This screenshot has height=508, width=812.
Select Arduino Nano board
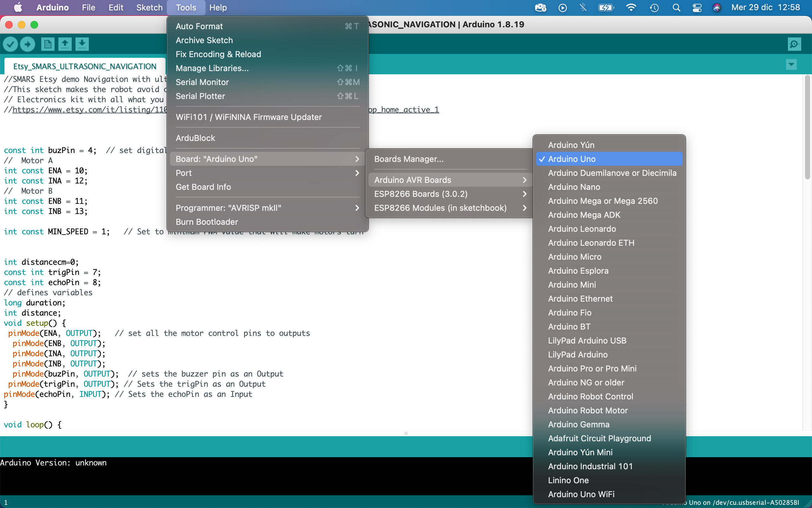(x=609, y=187)
